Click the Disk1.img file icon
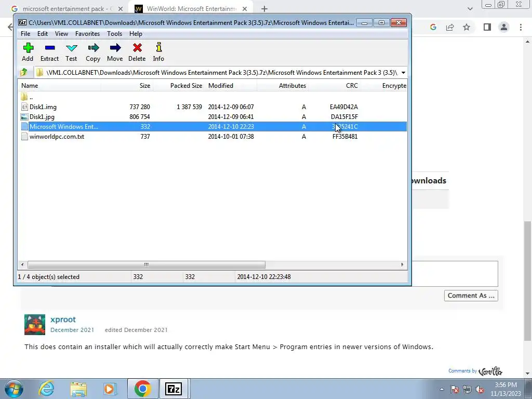Viewport: 532px width, 399px height. pyautogui.click(x=24, y=107)
